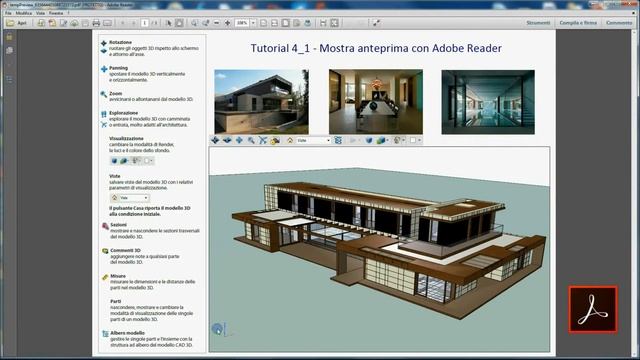Click second icon in left navigation pane

click(9, 50)
